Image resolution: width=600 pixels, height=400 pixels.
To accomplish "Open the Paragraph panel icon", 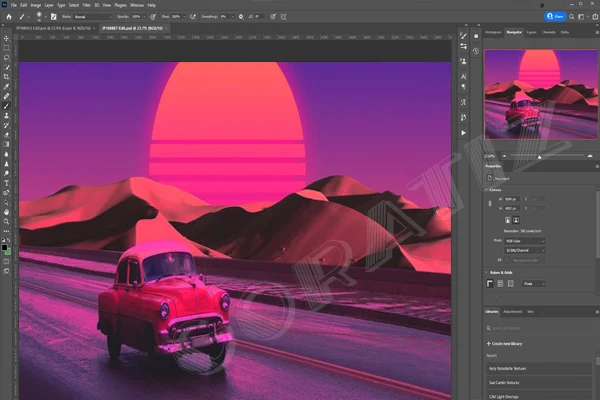I will [x=463, y=87].
